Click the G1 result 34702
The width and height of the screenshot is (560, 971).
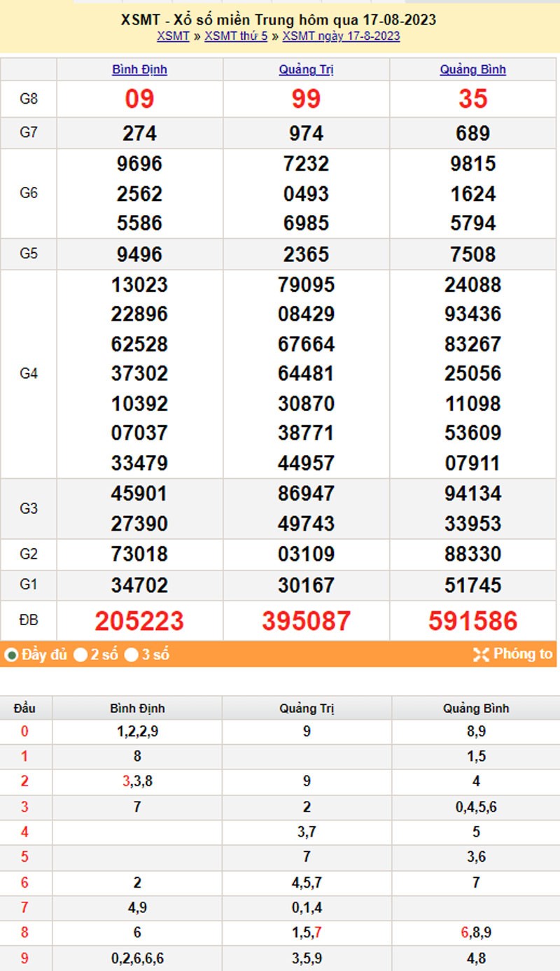(139, 585)
